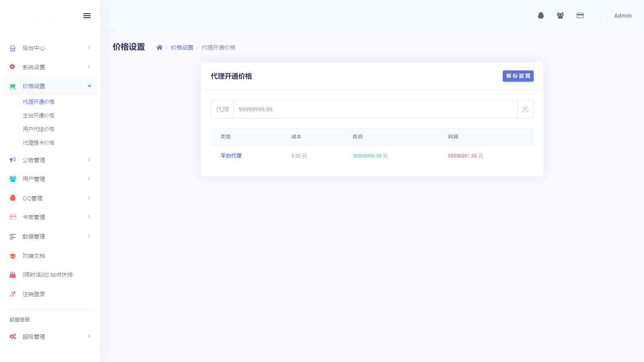Click the 后台中心 menu label
Viewport: 644px width, 362px height.
pos(34,48)
